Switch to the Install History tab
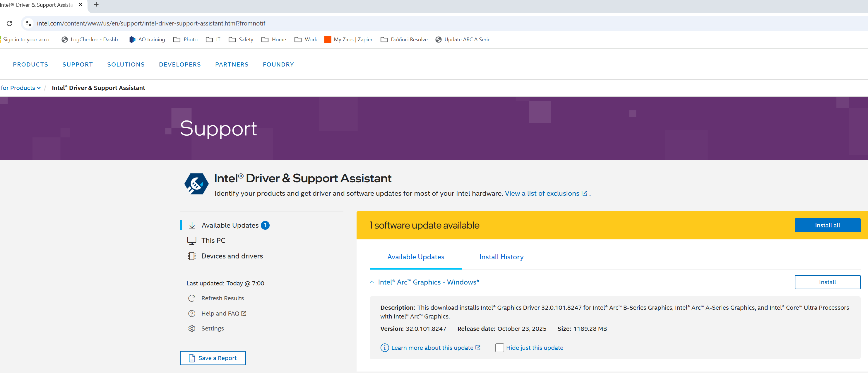Viewport: 868px width, 373px height. (x=501, y=257)
